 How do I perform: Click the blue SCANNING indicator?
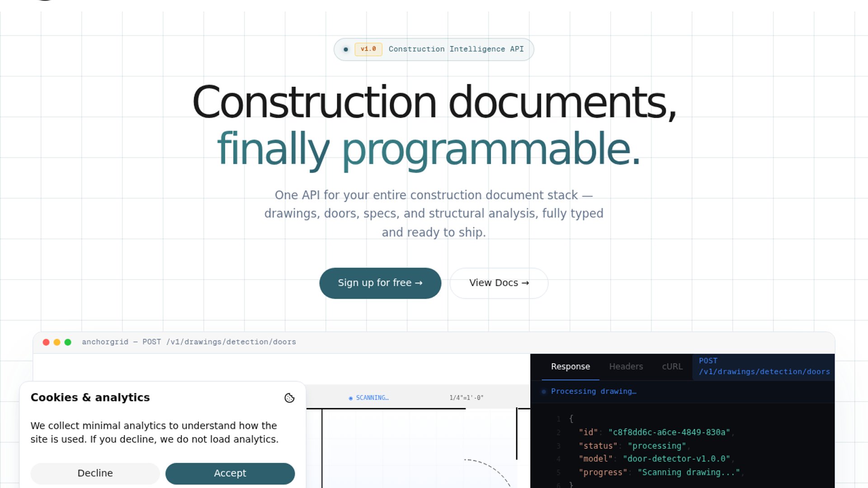369,398
